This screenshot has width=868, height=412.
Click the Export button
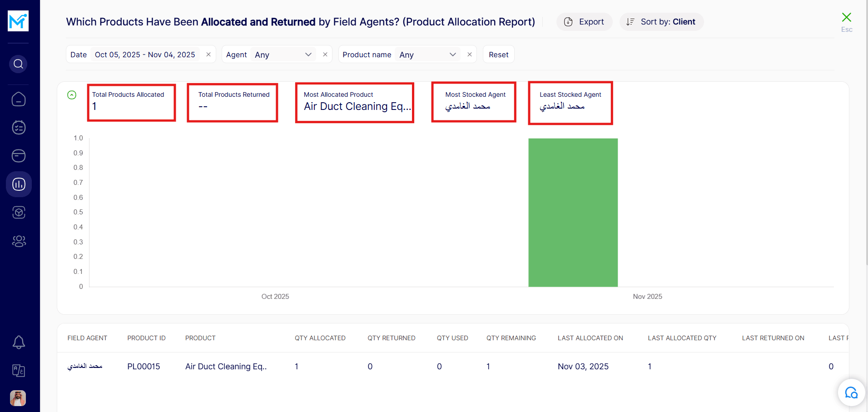click(584, 22)
